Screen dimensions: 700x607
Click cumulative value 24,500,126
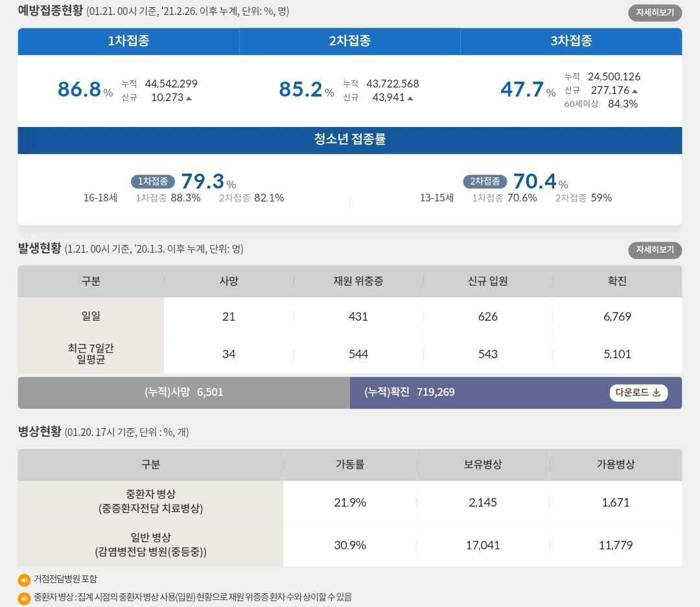coord(614,76)
